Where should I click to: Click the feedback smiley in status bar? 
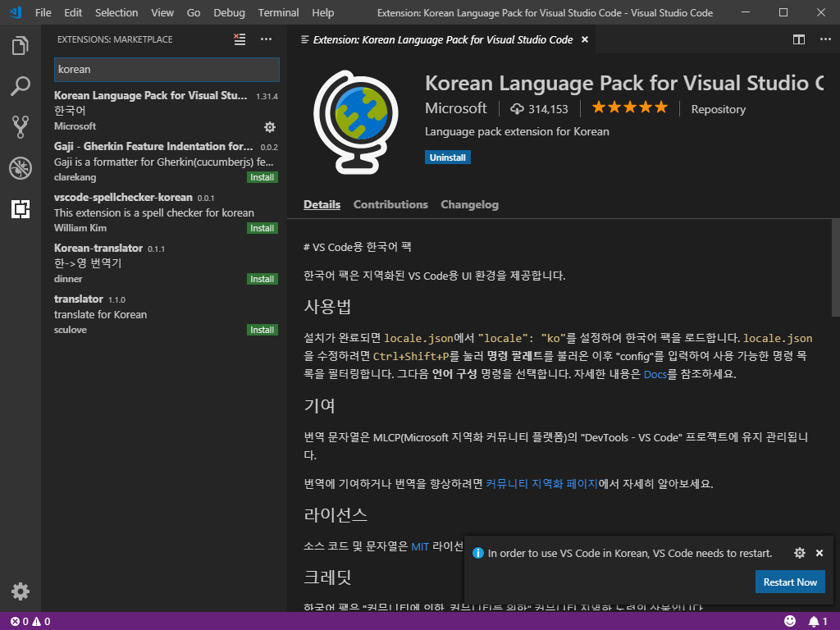(790, 621)
